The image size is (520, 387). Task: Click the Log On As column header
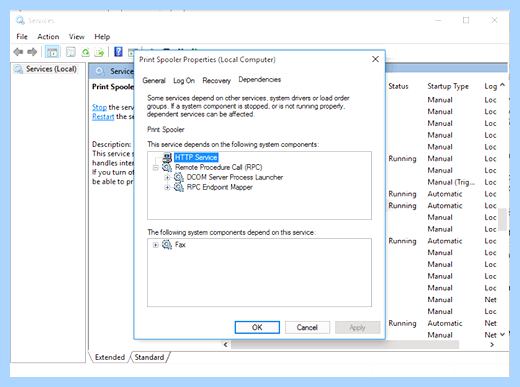(x=490, y=86)
